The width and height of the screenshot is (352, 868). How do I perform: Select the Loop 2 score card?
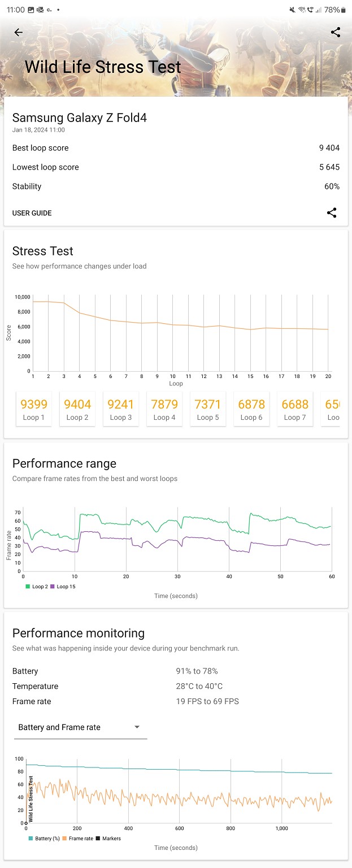tap(77, 409)
